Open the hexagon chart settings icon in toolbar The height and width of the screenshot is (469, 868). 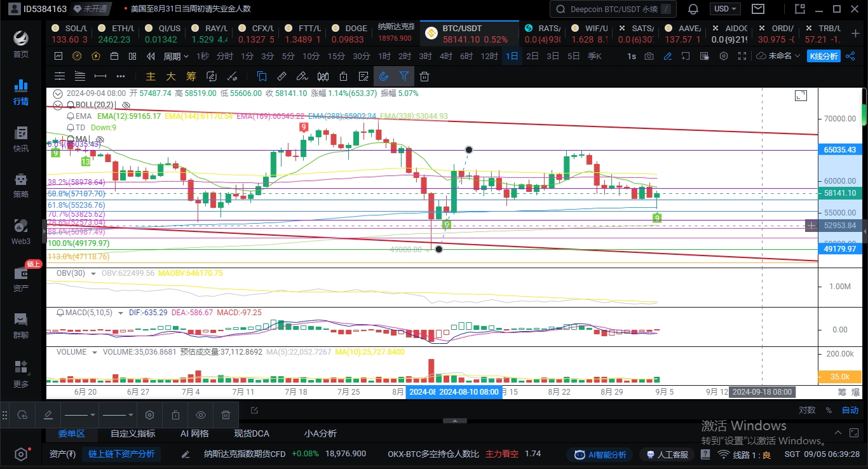pos(724,56)
